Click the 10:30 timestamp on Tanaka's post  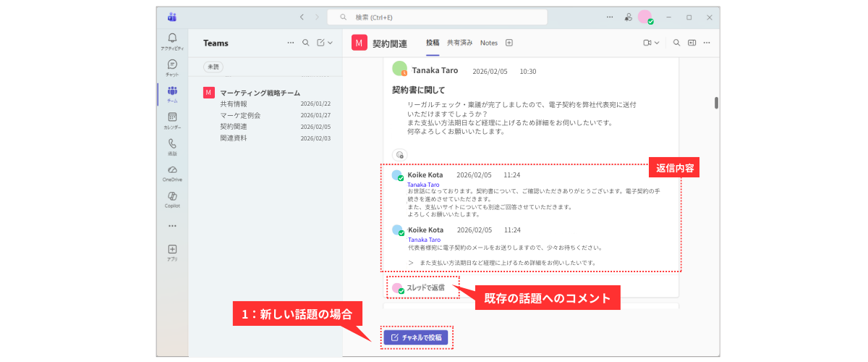coord(528,72)
